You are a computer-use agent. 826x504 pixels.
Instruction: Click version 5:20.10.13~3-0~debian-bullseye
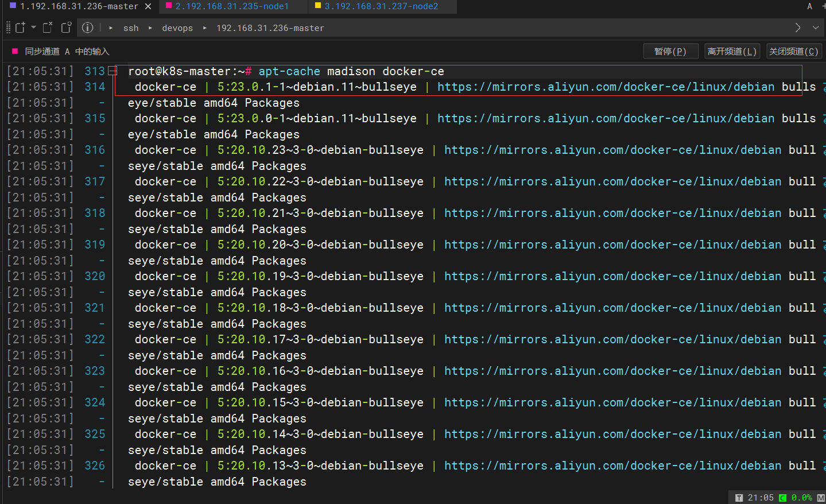(x=320, y=466)
